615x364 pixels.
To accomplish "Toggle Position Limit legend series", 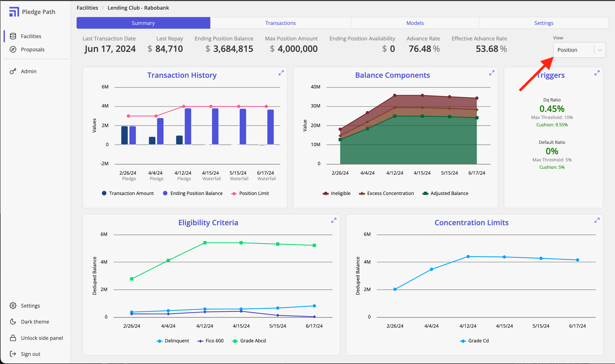I will click(x=254, y=193).
